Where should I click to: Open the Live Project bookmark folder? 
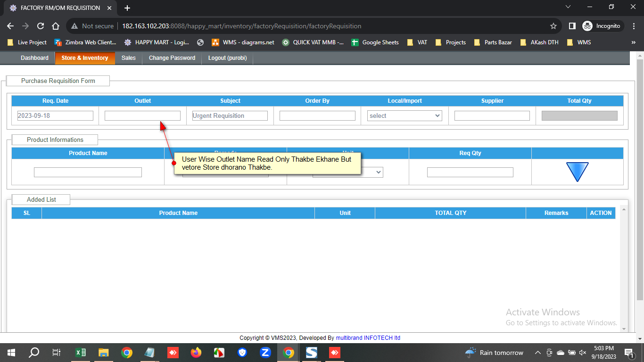tap(27, 42)
